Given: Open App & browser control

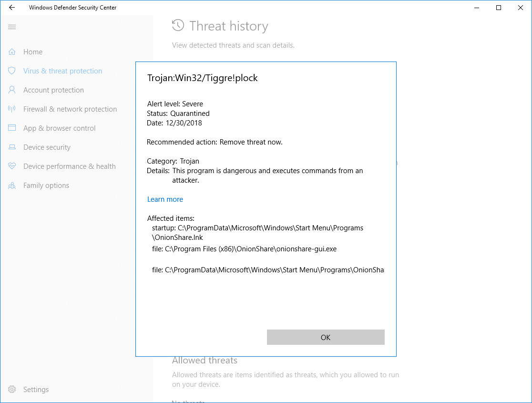Looking at the screenshot, I should tap(60, 128).
